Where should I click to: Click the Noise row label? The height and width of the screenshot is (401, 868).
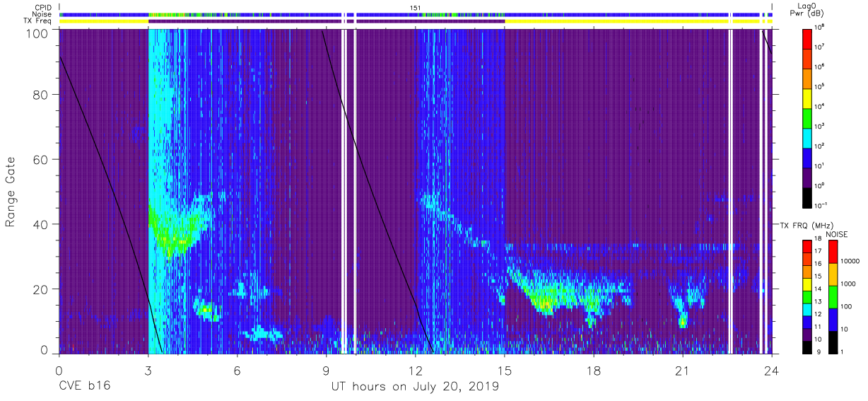click(42, 14)
